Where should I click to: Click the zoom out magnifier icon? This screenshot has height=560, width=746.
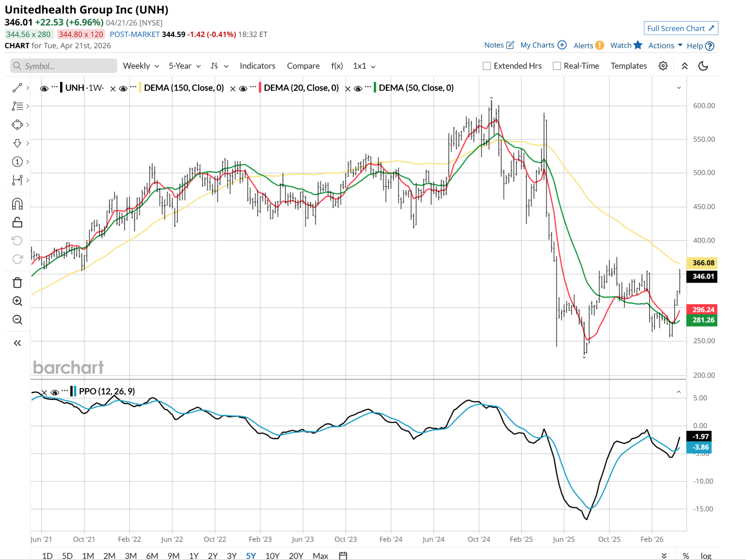[x=17, y=320]
